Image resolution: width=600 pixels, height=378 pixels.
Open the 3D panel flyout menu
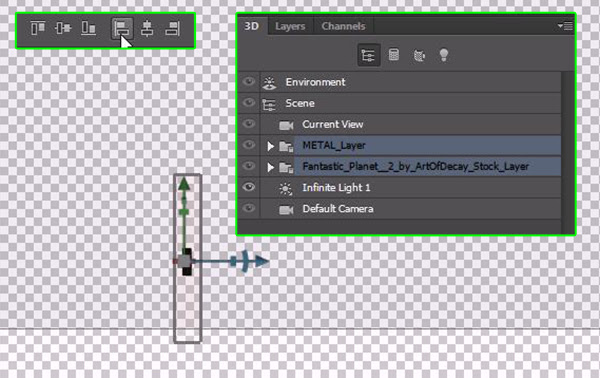[565, 26]
